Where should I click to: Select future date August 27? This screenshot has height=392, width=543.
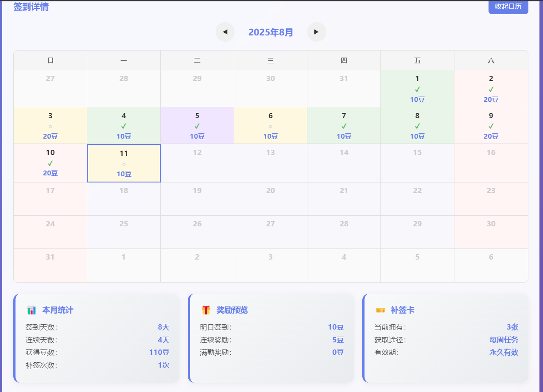[x=271, y=232]
